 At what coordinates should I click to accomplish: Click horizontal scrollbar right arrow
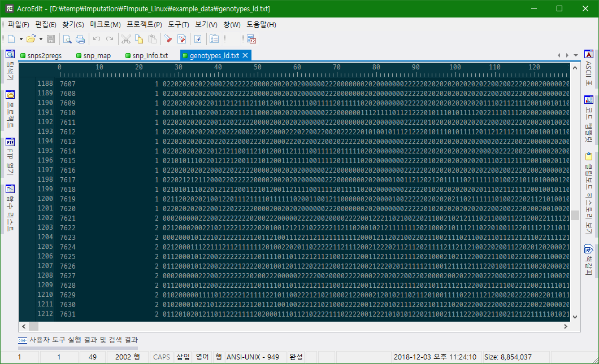[566, 326]
